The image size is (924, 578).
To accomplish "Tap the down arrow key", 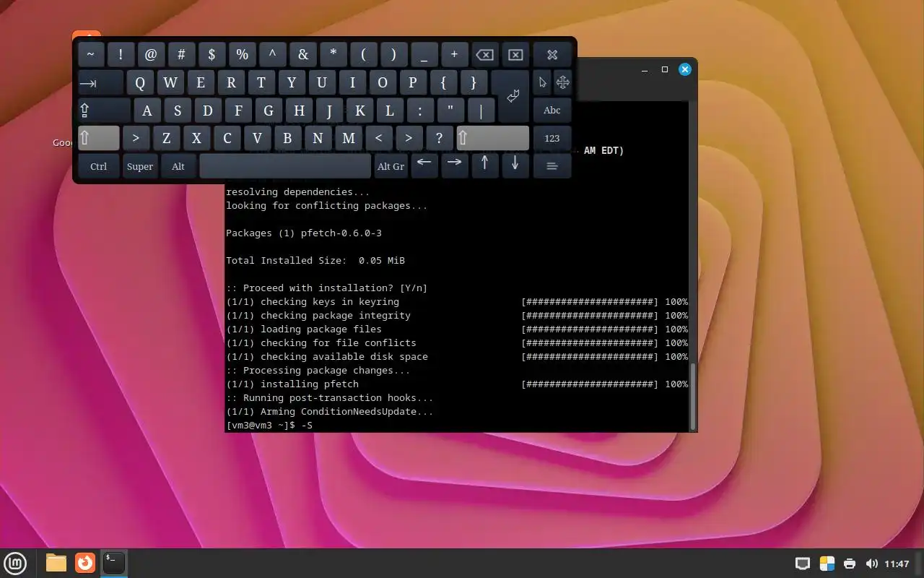I will pyautogui.click(x=515, y=165).
